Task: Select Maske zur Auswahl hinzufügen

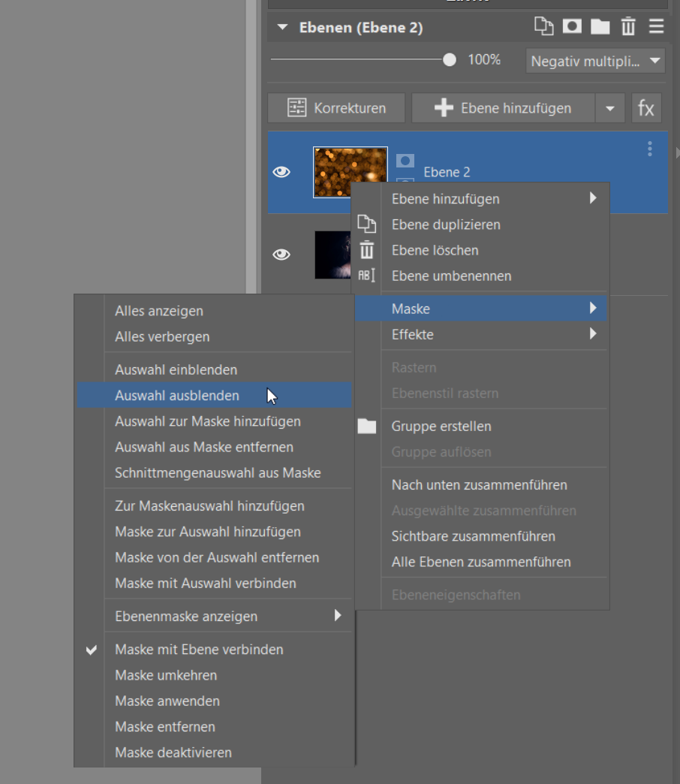Action: pyautogui.click(x=215, y=532)
